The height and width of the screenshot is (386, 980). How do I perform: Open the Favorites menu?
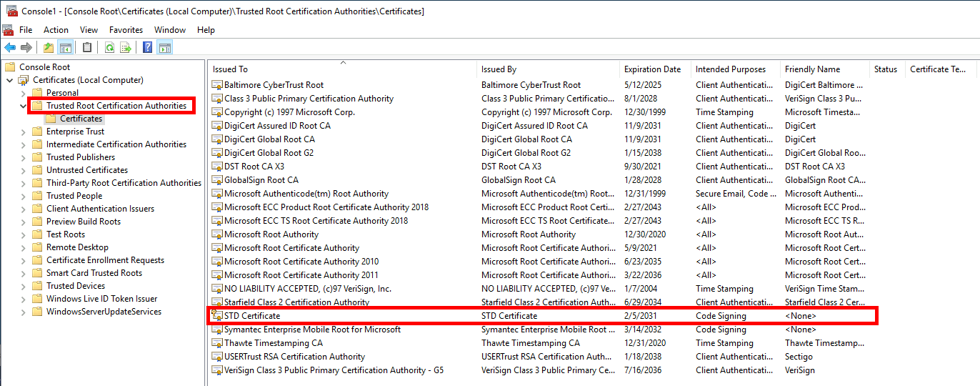[126, 30]
